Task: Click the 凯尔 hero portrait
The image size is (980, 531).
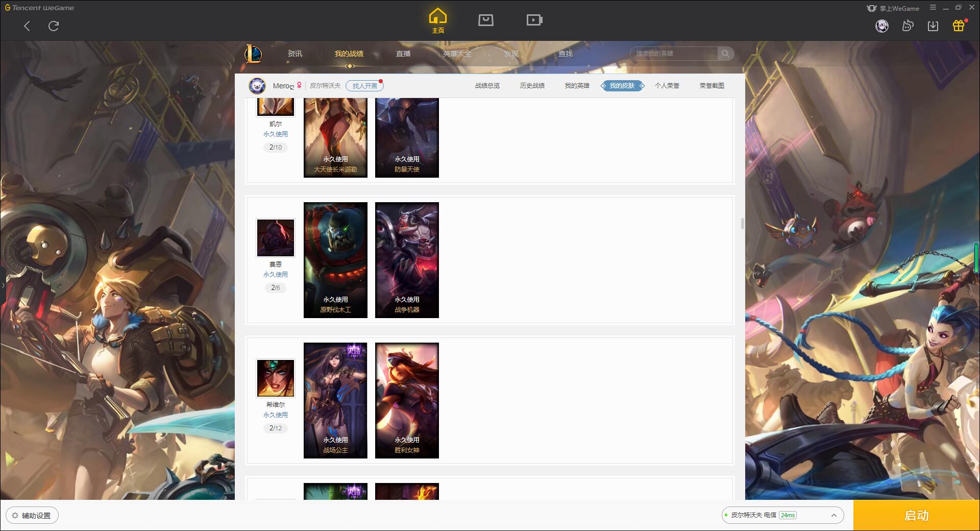Action: [276, 107]
